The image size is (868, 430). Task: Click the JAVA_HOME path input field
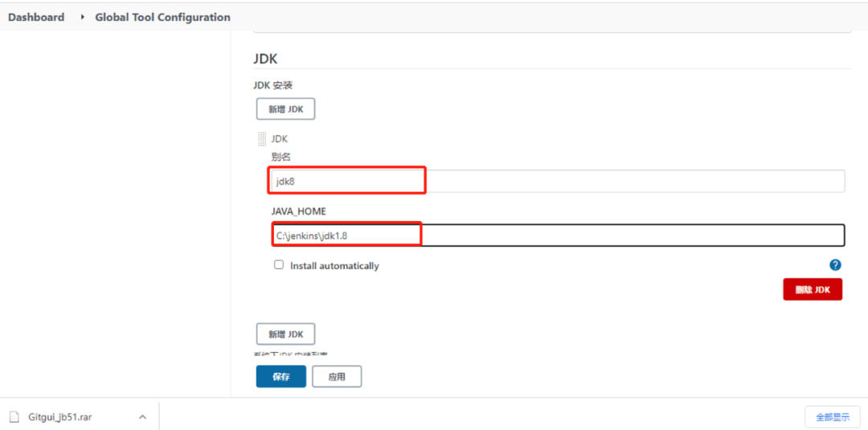point(556,235)
